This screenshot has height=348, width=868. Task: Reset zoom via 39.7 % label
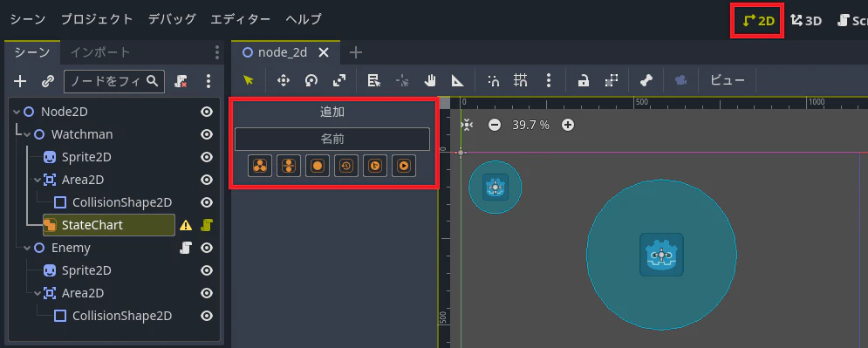tap(530, 125)
